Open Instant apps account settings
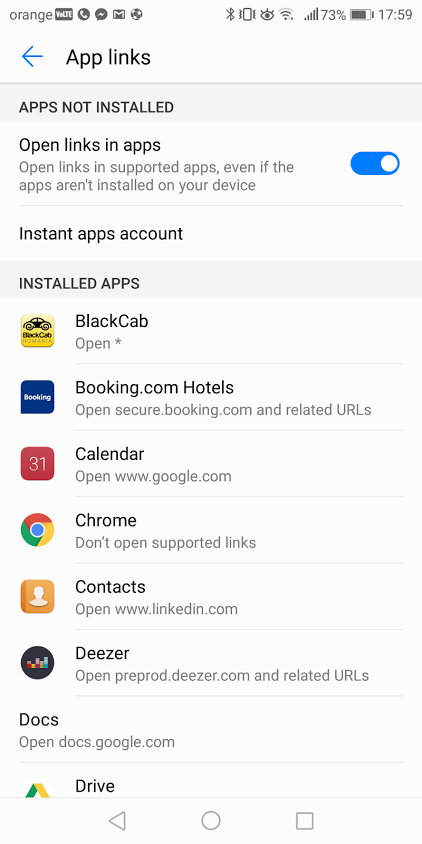The image size is (422, 844). 211,234
